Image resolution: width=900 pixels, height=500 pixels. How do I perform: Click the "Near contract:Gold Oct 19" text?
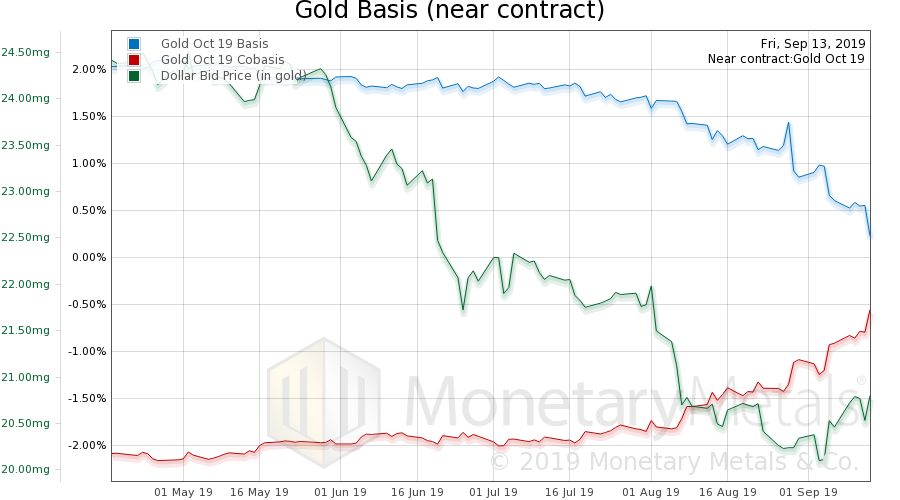tap(786, 59)
